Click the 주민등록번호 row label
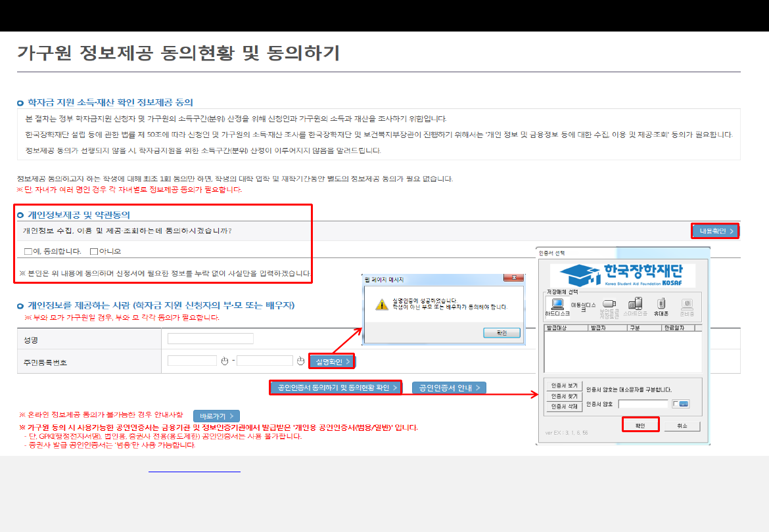Image resolution: width=769 pixels, height=532 pixels. 45,363
